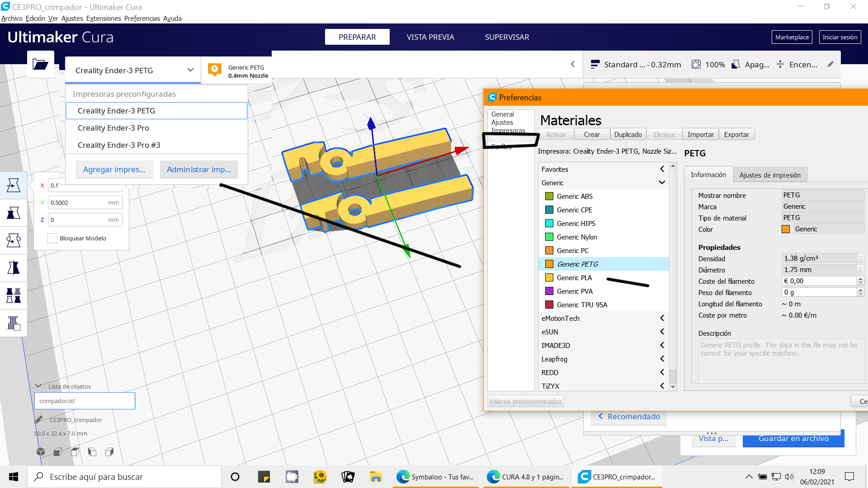
Task: Open the Creality Ender-3 PETG printer dropdown
Action: 133,70
